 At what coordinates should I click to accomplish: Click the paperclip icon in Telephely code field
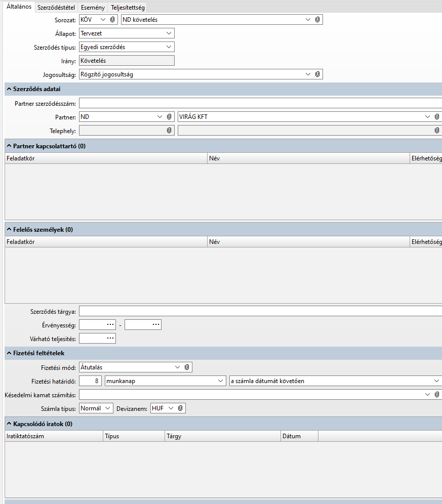coord(169,130)
